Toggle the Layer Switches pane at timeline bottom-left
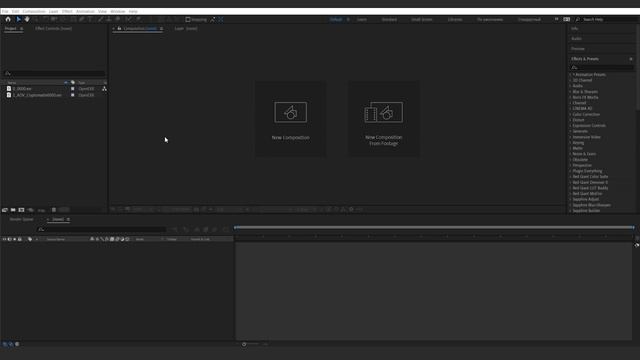This screenshot has height=360, width=640. click(x=5, y=344)
